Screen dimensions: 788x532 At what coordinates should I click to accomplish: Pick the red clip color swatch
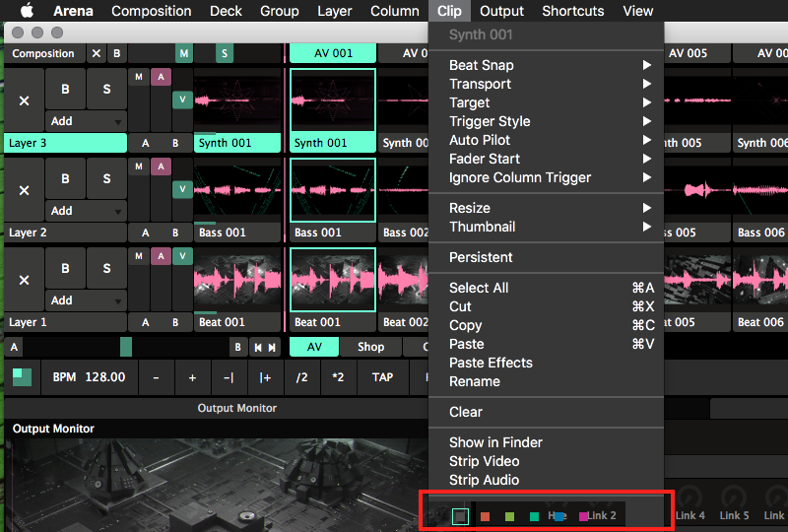click(x=485, y=516)
